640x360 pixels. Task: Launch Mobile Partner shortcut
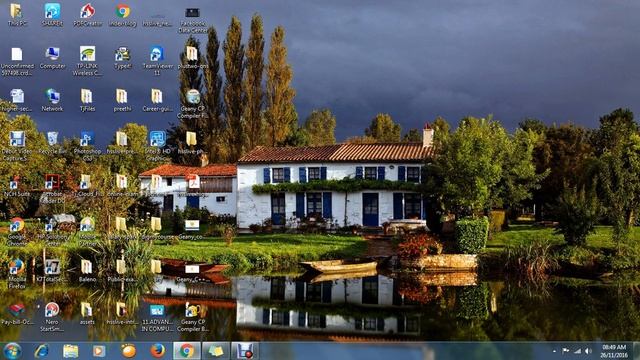pyautogui.click(x=87, y=231)
